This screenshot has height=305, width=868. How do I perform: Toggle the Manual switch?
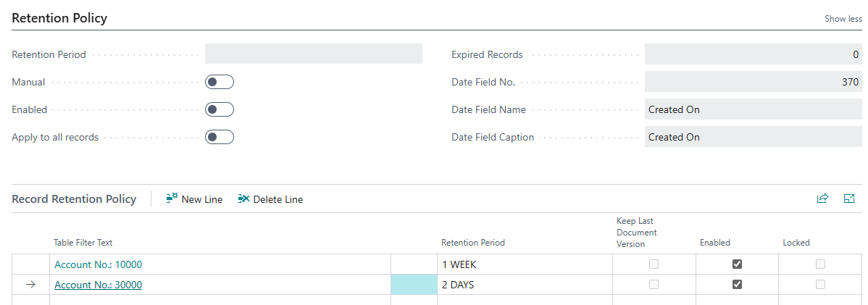tap(219, 82)
